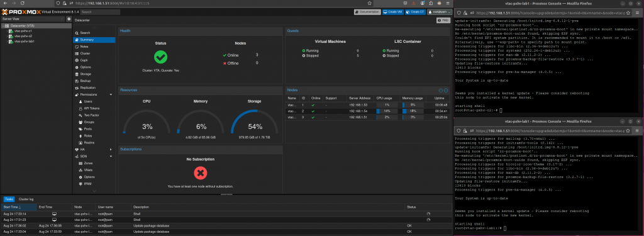The width and height of the screenshot is (644, 236).
Task: Expand node vtac-pxhv-c2 in tree
Action: 8,36
